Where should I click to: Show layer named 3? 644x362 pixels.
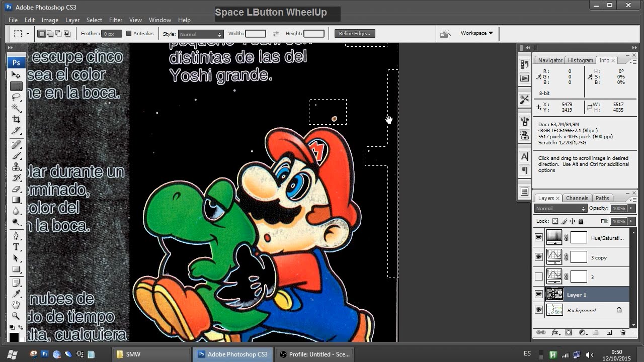point(539,277)
